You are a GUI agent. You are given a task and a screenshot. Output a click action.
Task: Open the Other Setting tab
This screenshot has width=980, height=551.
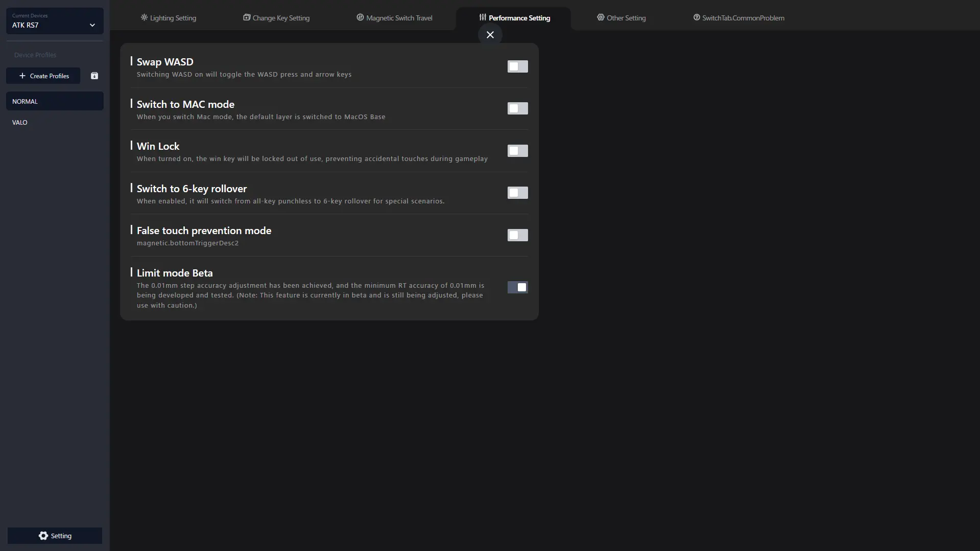coord(621,18)
